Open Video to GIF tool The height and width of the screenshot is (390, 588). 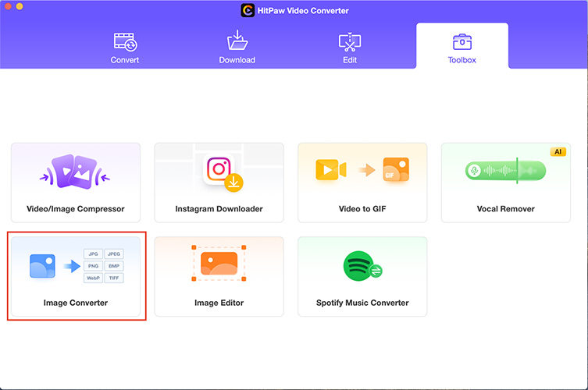coord(362,183)
